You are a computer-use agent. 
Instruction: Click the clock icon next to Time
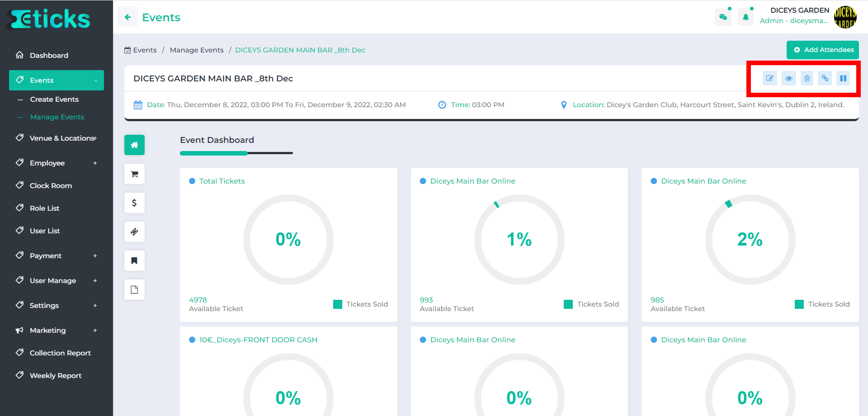442,105
